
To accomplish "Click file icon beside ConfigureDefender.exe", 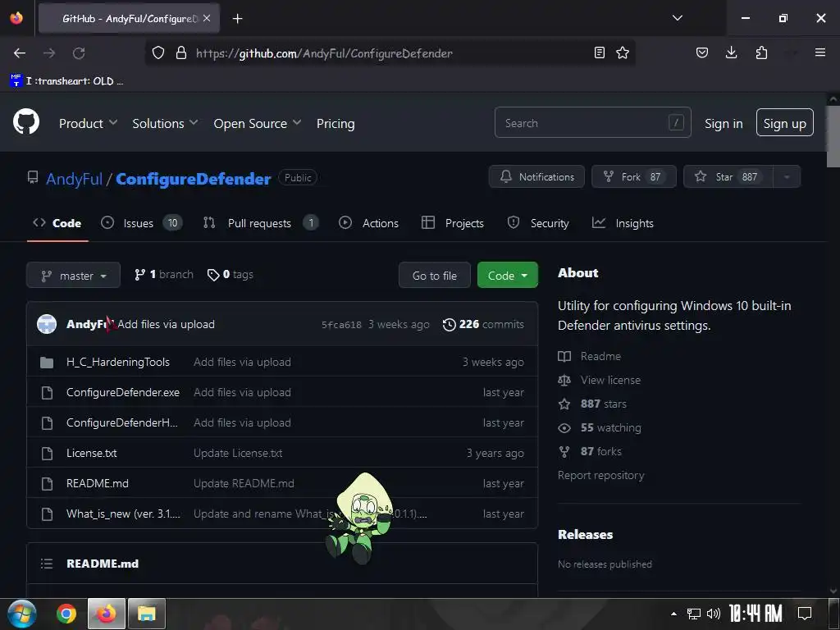I will (x=47, y=393).
